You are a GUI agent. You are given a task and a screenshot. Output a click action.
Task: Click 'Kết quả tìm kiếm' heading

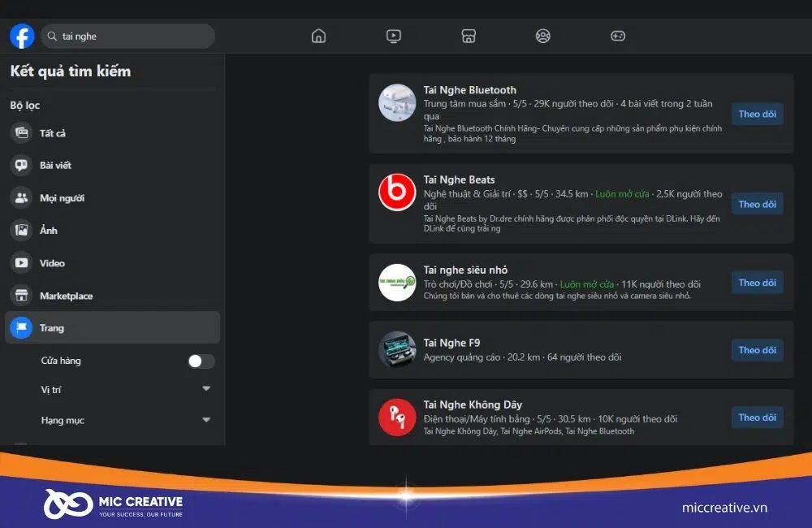tap(71, 71)
